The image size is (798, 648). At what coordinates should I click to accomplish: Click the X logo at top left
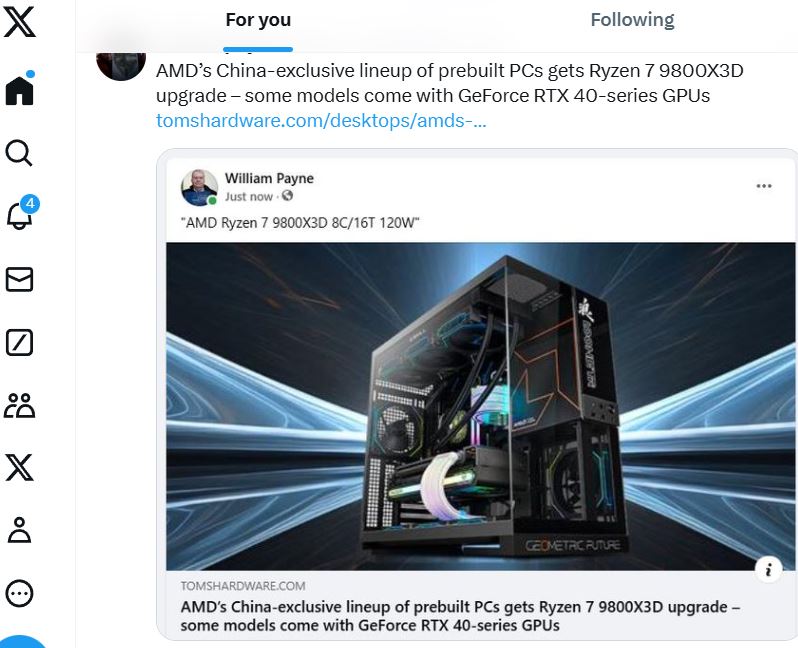click(x=19, y=22)
